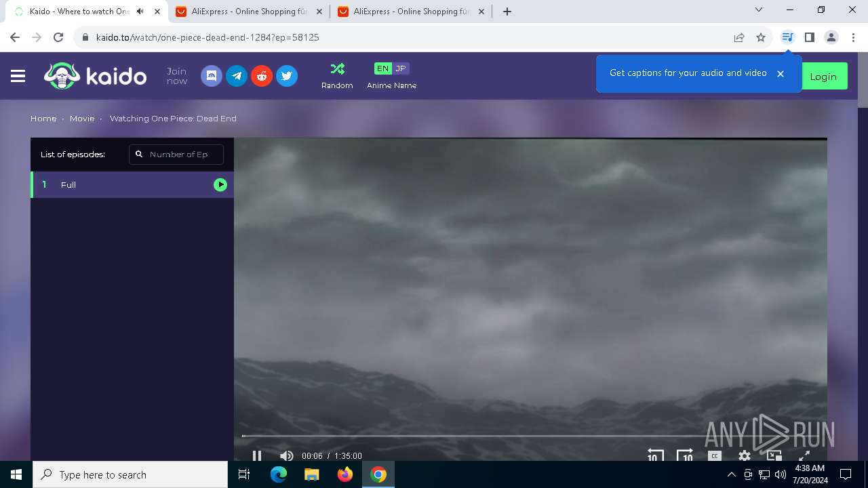Rewind video 10 seconds
This screenshot has width=868, height=488.
click(655, 455)
